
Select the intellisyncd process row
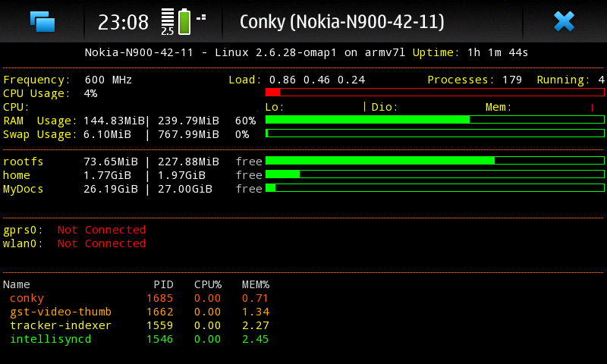coord(139,339)
